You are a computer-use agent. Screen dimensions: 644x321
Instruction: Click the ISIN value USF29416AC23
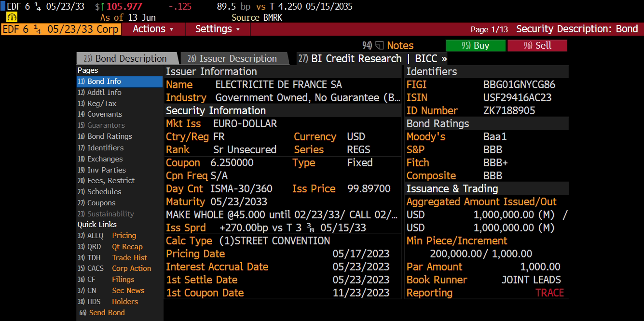click(517, 98)
